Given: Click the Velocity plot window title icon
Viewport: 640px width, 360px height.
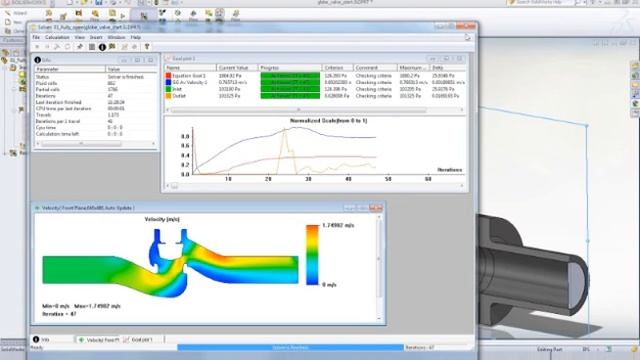Looking at the screenshot, I should [37, 208].
